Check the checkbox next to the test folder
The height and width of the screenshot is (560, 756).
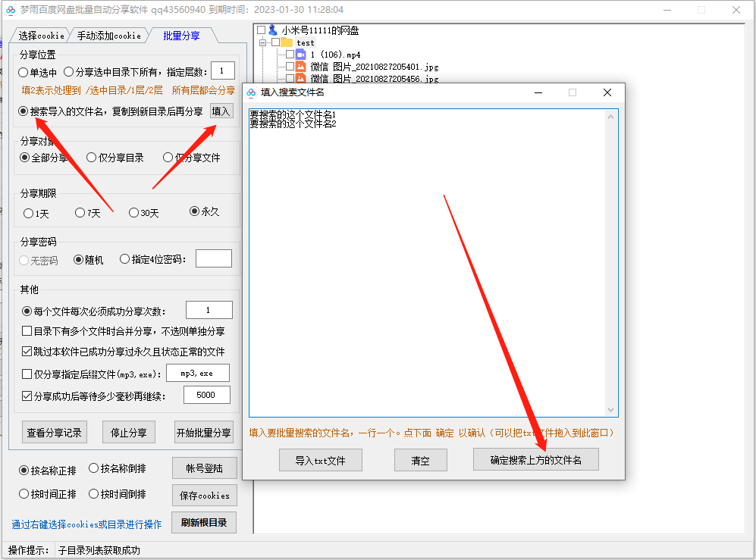[x=275, y=42]
